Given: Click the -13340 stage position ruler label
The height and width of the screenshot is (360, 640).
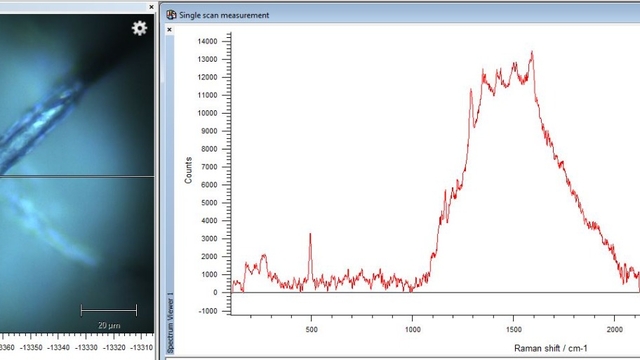Looking at the screenshot, I should click(58, 348).
